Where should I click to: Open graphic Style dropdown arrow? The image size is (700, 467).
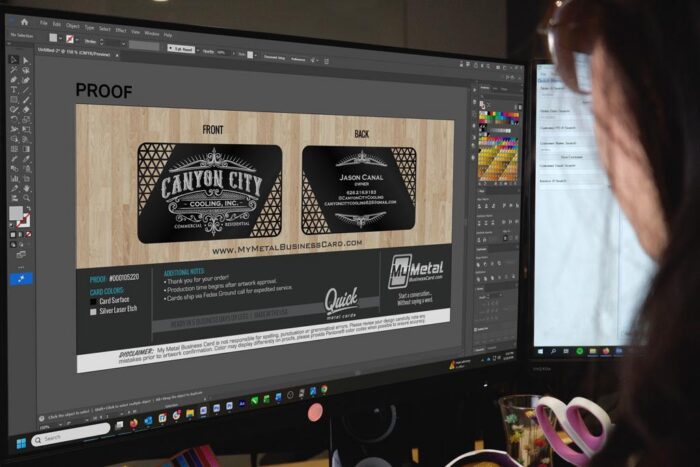point(256,55)
